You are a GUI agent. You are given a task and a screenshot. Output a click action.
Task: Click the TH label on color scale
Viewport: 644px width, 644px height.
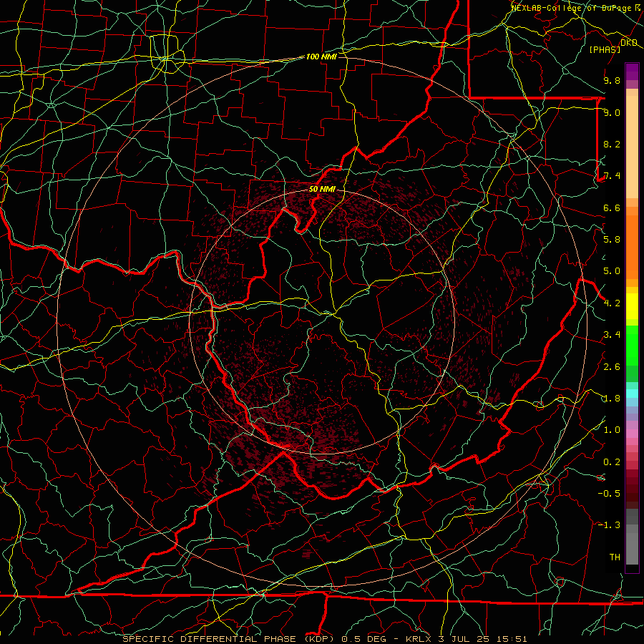tap(615, 557)
